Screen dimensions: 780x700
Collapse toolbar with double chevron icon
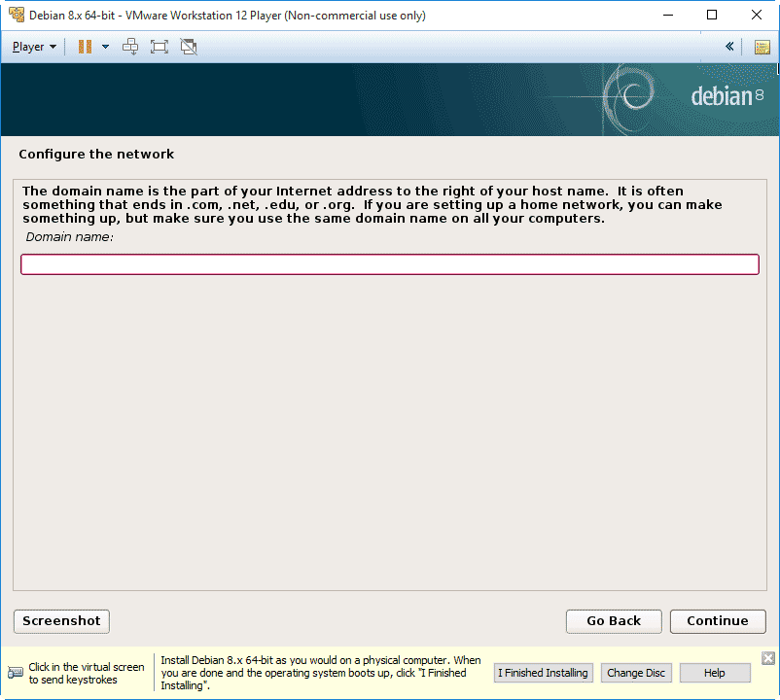pyautogui.click(x=729, y=47)
